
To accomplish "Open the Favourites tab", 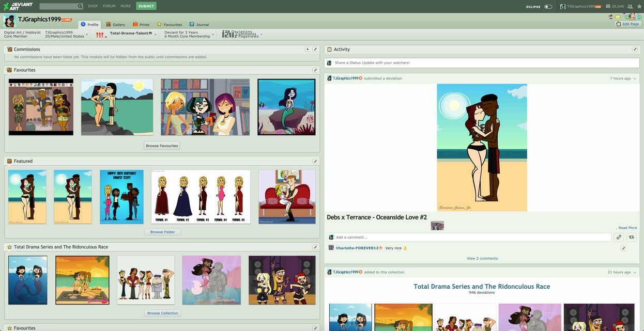I will pos(170,25).
